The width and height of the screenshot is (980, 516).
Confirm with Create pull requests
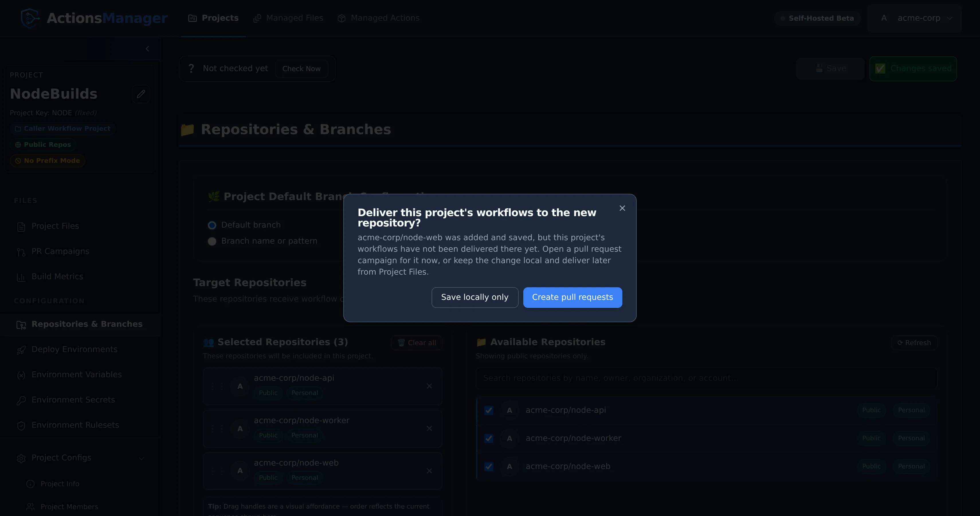[x=573, y=297]
